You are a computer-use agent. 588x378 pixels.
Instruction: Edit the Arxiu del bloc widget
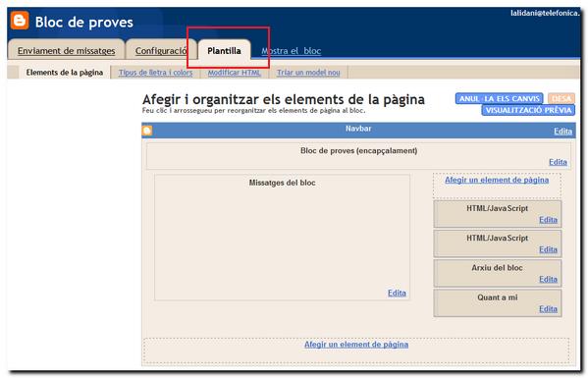pyautogui.click(x=548, y=279)
